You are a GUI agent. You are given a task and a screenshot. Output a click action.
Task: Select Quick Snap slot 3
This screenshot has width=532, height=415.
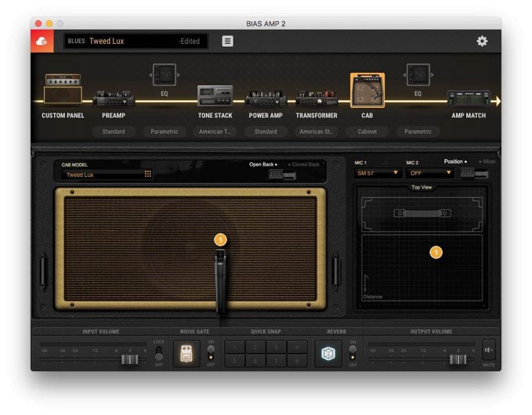276,347
